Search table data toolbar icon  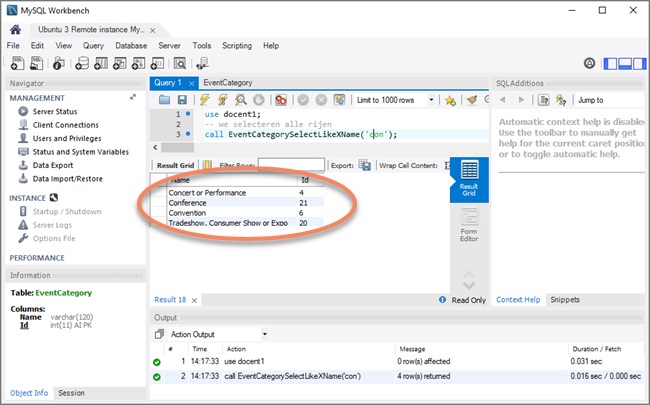coord(179,63)
